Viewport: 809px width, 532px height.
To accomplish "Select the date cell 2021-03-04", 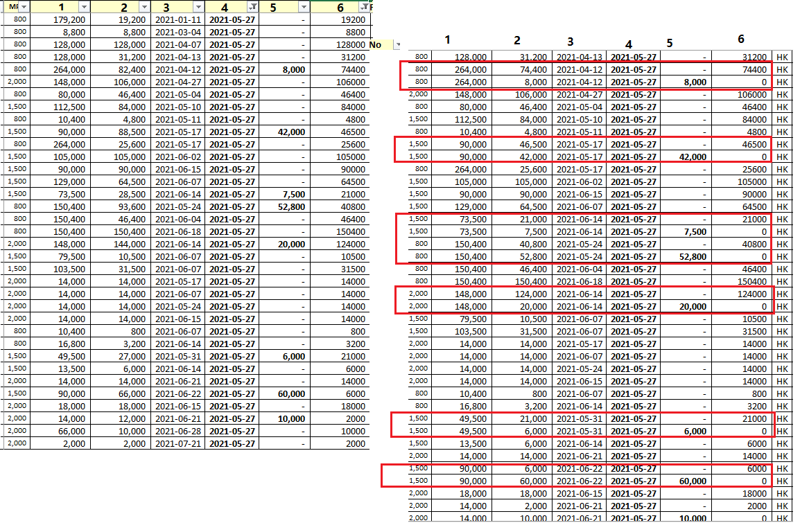I will point(177,33).
